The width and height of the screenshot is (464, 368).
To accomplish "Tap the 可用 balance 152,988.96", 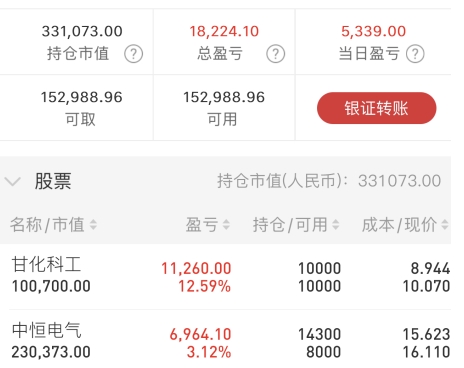I will pos(224,97).
